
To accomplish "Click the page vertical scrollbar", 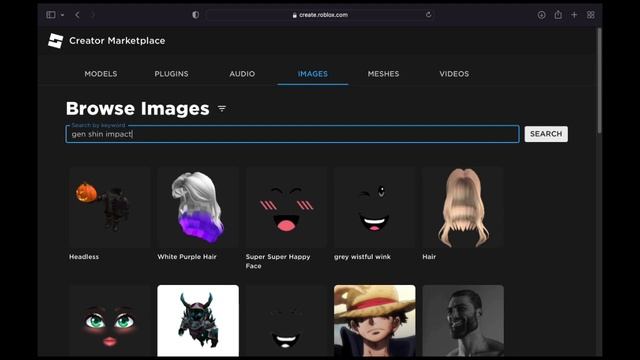I will [599, 80].
